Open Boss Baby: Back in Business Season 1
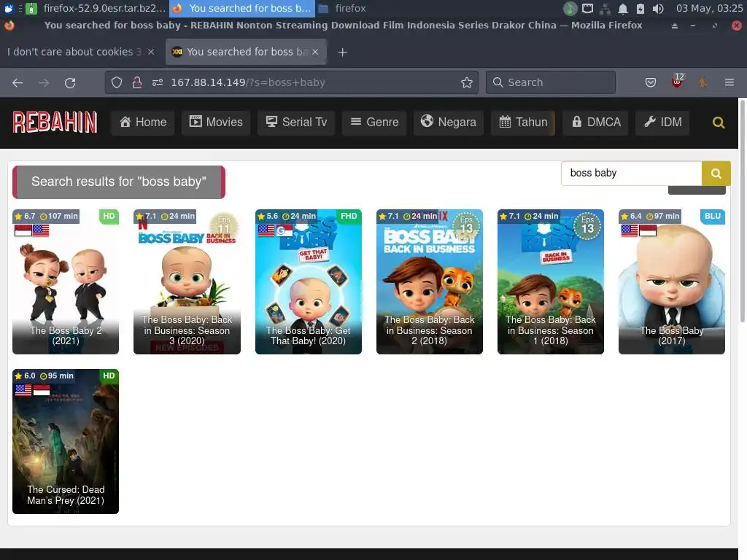The width and height of the screenshot is (747, 560). pos(551,282)
